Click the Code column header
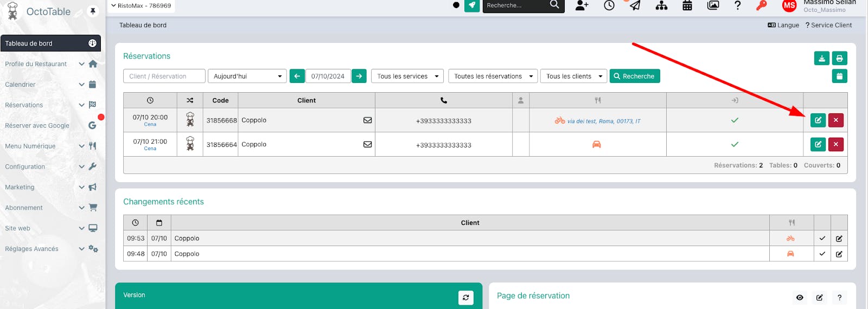This screenshot has width=868, height=309. point(220,100)
